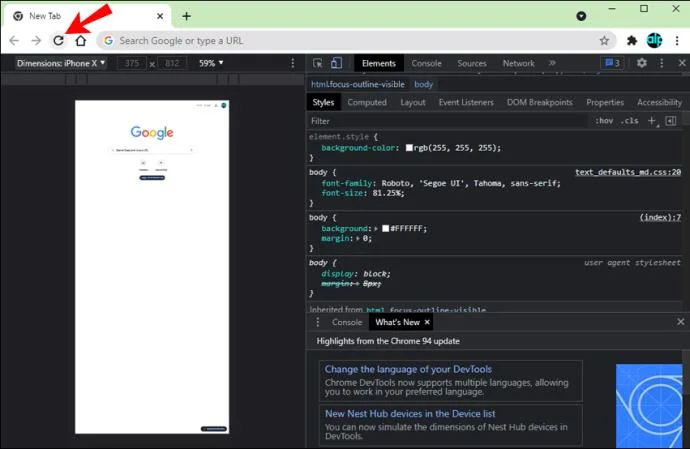Open the device toolbar more options menu
The image size is (690, 449).
pos(293,63)
